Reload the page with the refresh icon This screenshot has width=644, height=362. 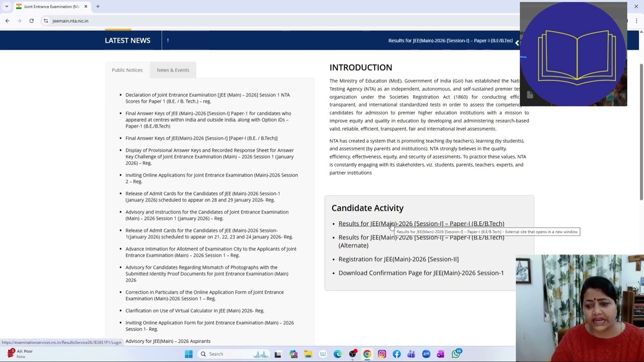pyautogui.click(x=31, y=21)
